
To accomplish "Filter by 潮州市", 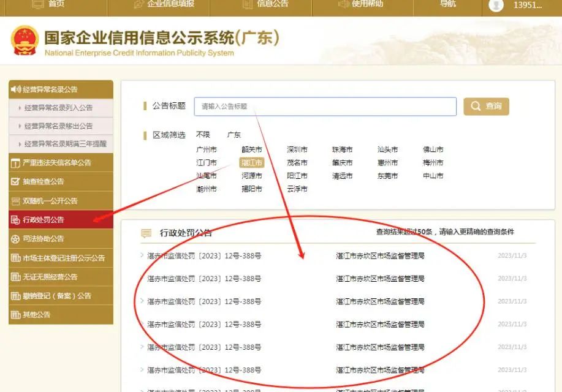I will point(207,189).
